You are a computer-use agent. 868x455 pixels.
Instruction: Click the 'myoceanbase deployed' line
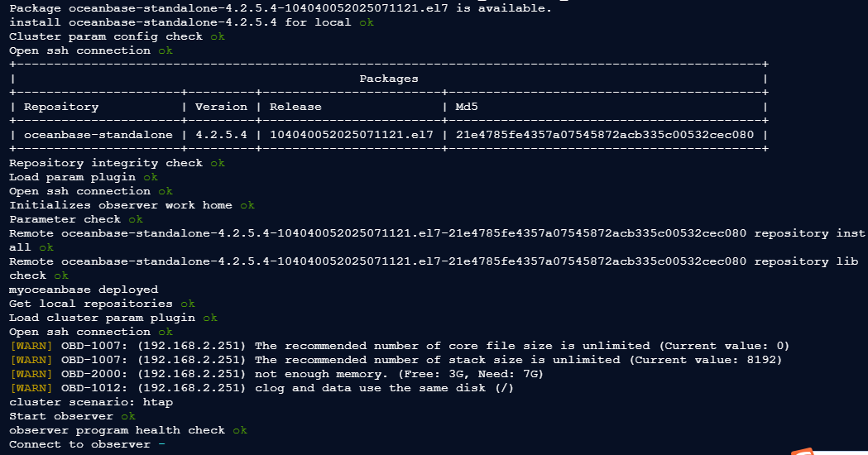[x=83, y=290]
